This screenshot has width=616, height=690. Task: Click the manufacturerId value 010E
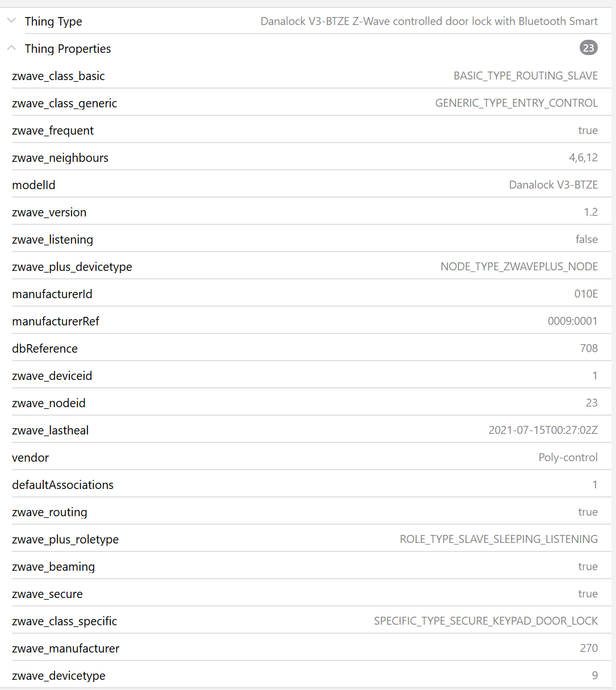[x=586, y=294]
